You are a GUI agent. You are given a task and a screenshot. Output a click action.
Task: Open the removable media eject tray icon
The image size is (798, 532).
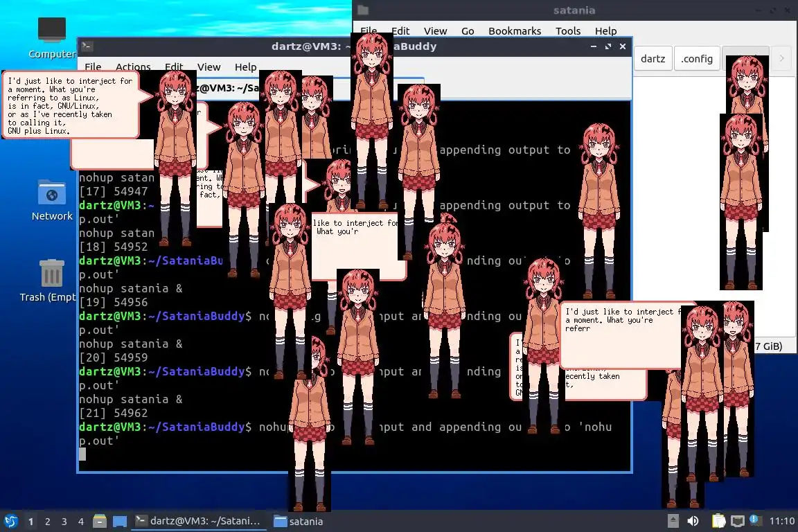(673, 521)
